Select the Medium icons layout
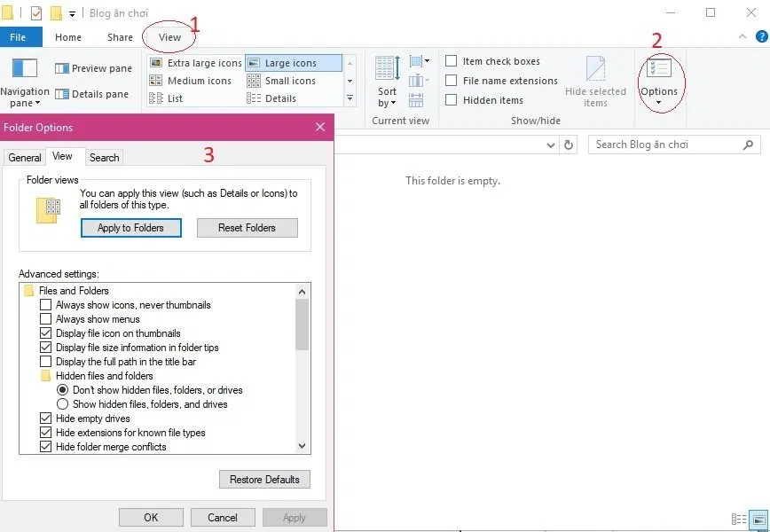 198,80
